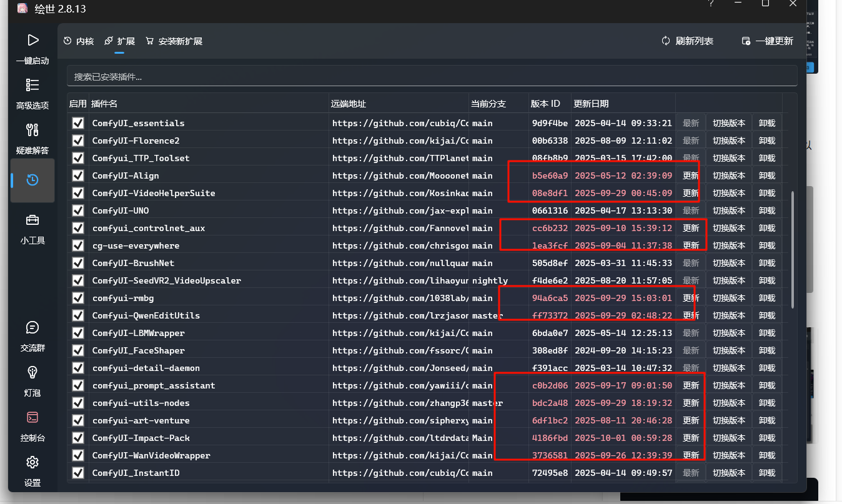Click 卸载 for ComfyUI-Florence2
842x504 pixels.
point(767,141)
